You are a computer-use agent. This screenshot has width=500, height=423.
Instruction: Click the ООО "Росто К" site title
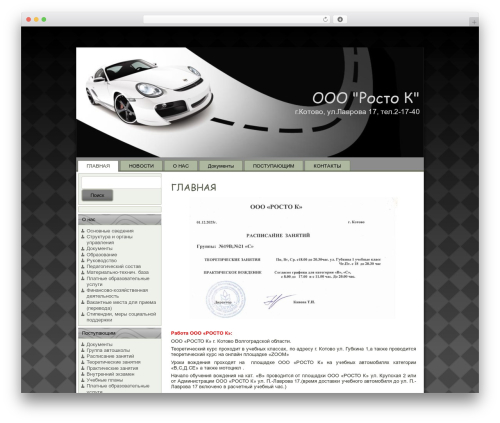point(365,98)
